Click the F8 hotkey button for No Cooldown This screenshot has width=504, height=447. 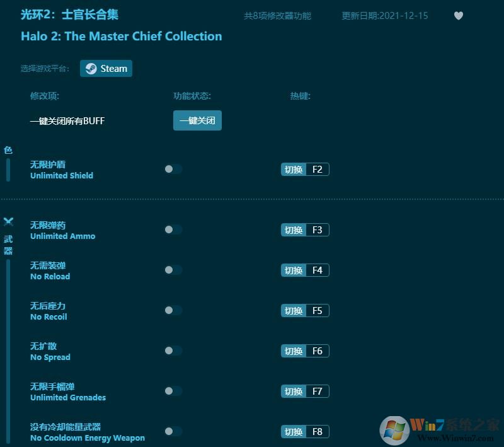click(317, 431)
